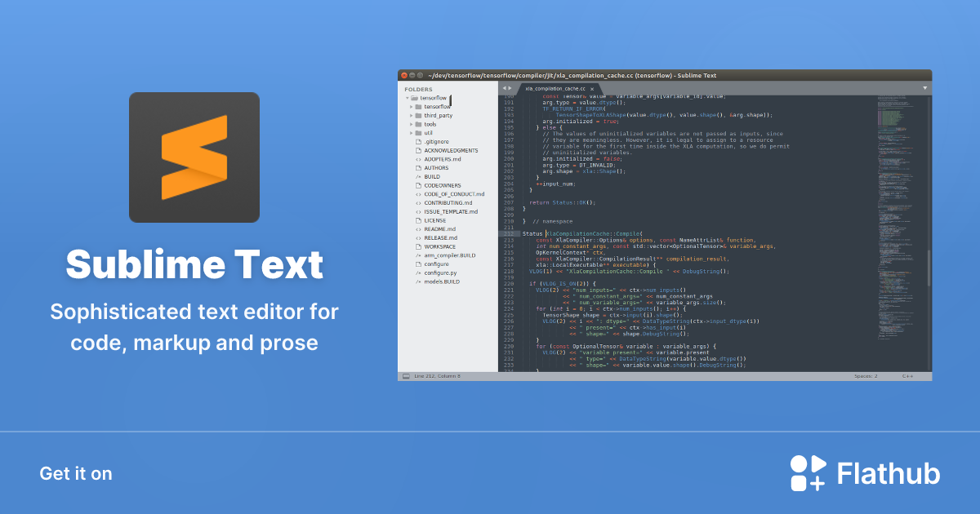Expand the third_party folder
The width and height of the screenshot is (980, 514).
coord(410,115)
